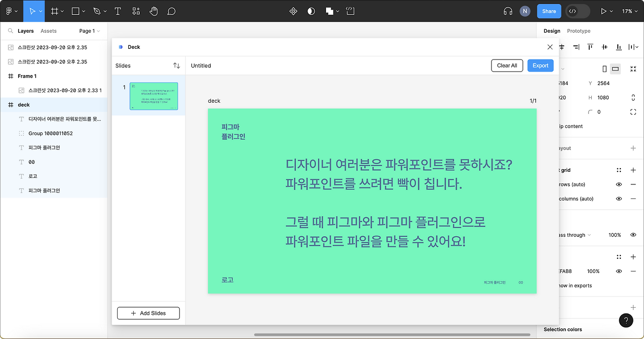Open the Present options chevron
Screen dimensions: 644x339
coord(611,11)
